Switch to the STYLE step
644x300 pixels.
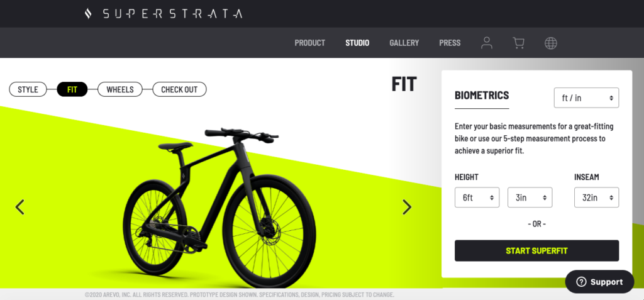(28, 89)
